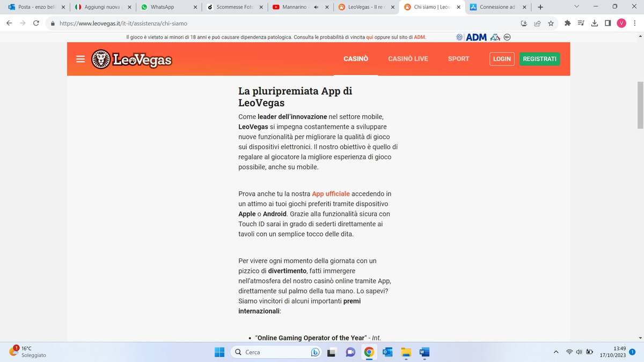Open the ADM text link in banner
Image resolution: width=644 pixels, height=362 pixels.
point(419,38)
